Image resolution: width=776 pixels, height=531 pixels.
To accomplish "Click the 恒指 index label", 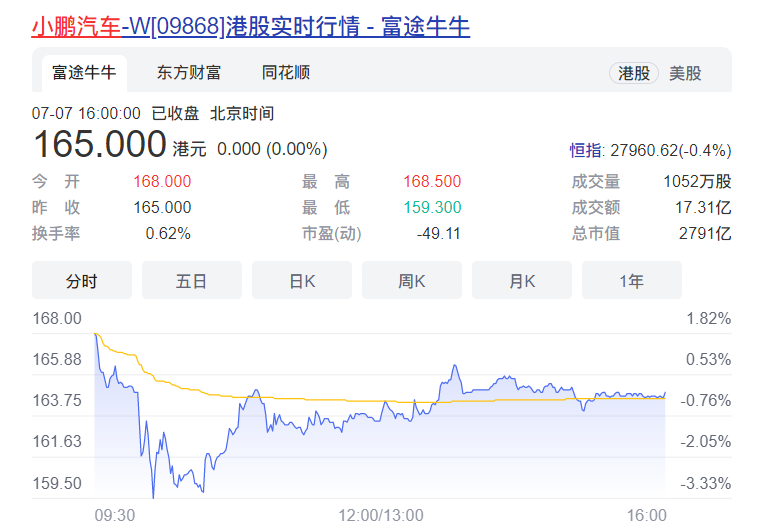I will tap(585, 150).
